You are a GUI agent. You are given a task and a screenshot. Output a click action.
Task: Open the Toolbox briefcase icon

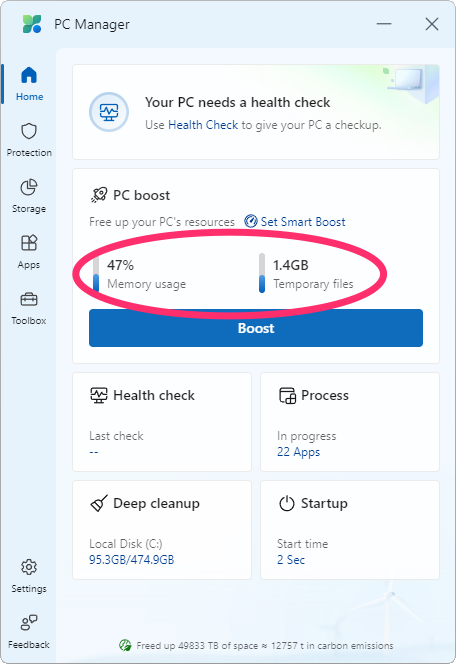(x=29, y=299)
